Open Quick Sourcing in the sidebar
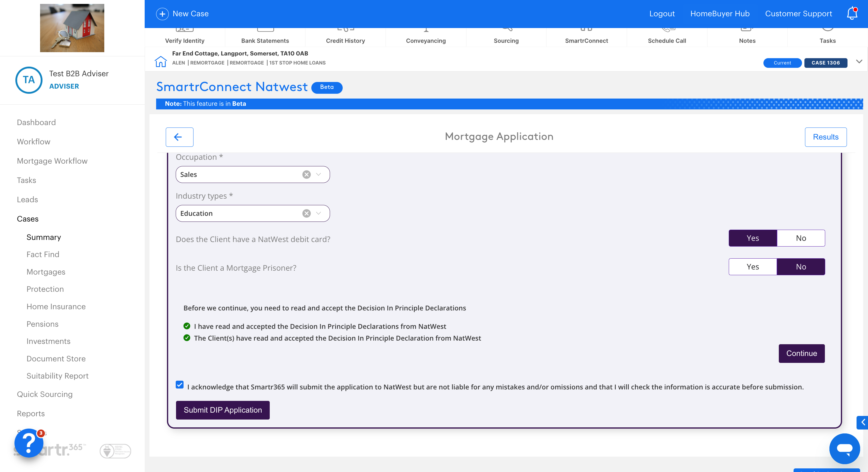This screenshot has width=868, height=472. coord(45,394)
